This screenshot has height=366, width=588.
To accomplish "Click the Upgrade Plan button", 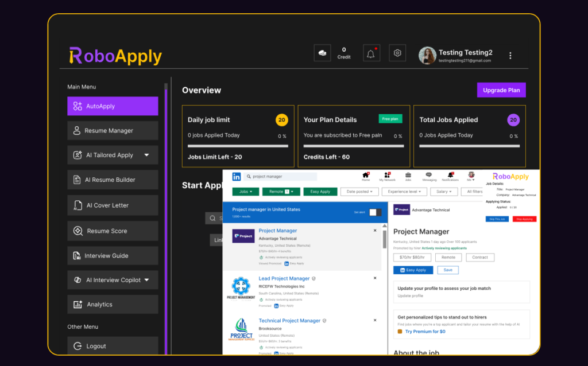I will coord(501,90).
